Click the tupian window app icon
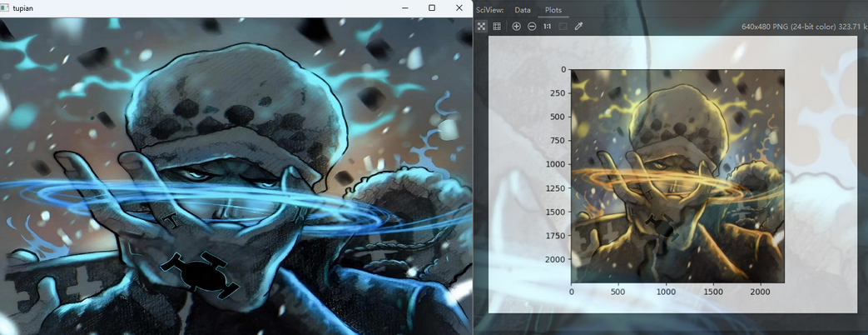Viewport: 868px width, 335px height. coord(5,7)
